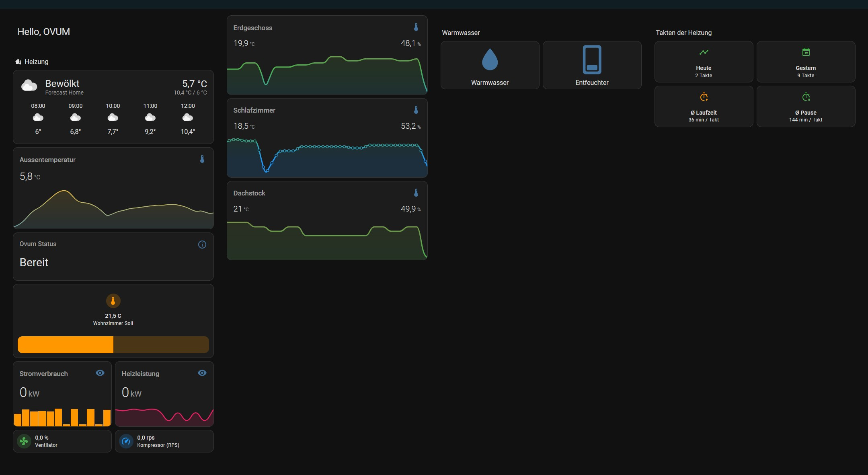
Task: Click the Ø Laufzeit timer icon
Action: coord(704,97)
